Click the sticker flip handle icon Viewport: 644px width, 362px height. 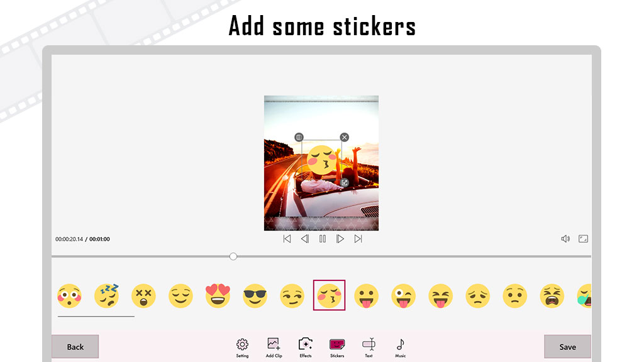[x=299, y=137]
